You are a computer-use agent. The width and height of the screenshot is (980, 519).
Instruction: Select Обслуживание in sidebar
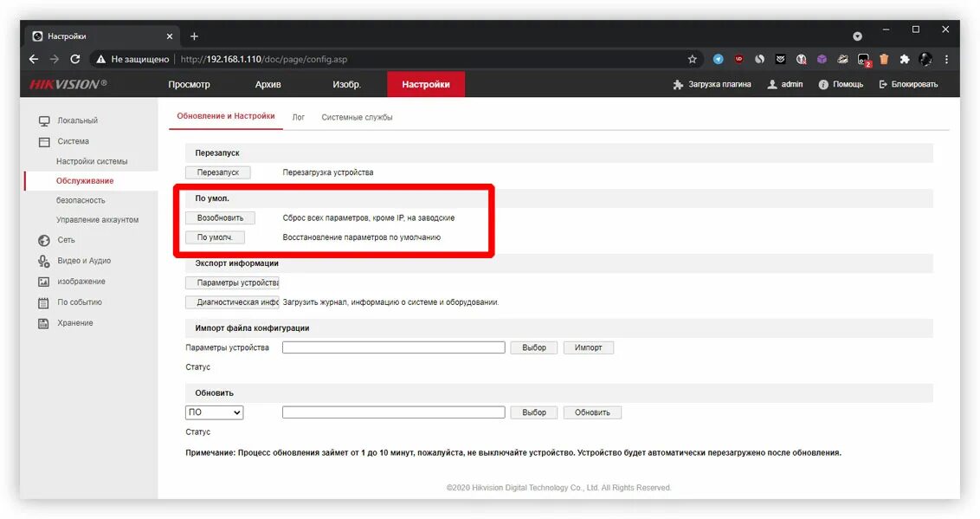click(85, 181)
